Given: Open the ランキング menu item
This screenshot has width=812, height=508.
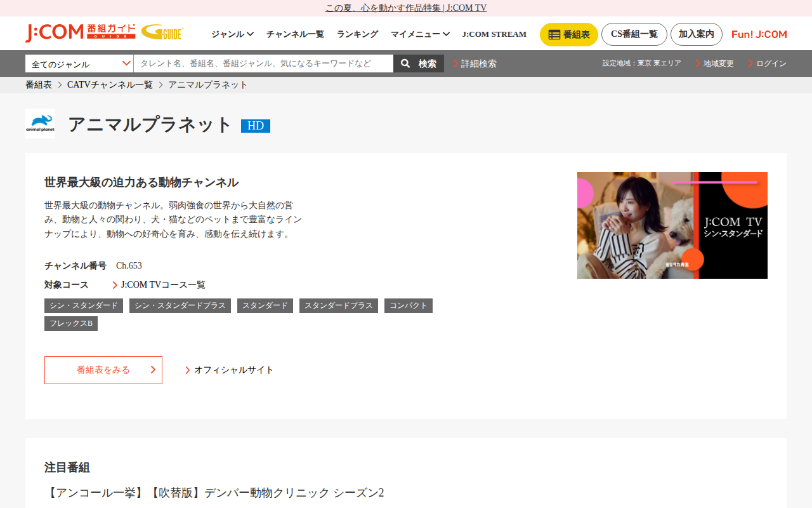Looking at the screenshot, I should coord(357,34).
